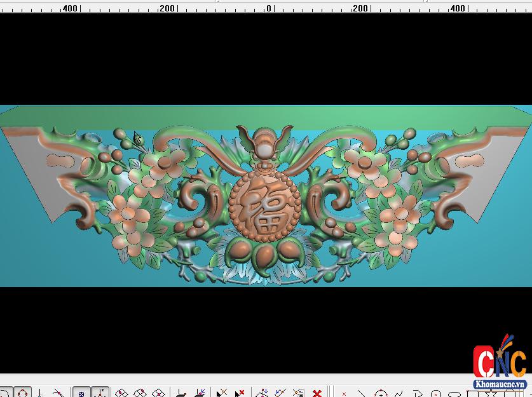
Task: Toggle the center snap button
Action: coord(81,393)
